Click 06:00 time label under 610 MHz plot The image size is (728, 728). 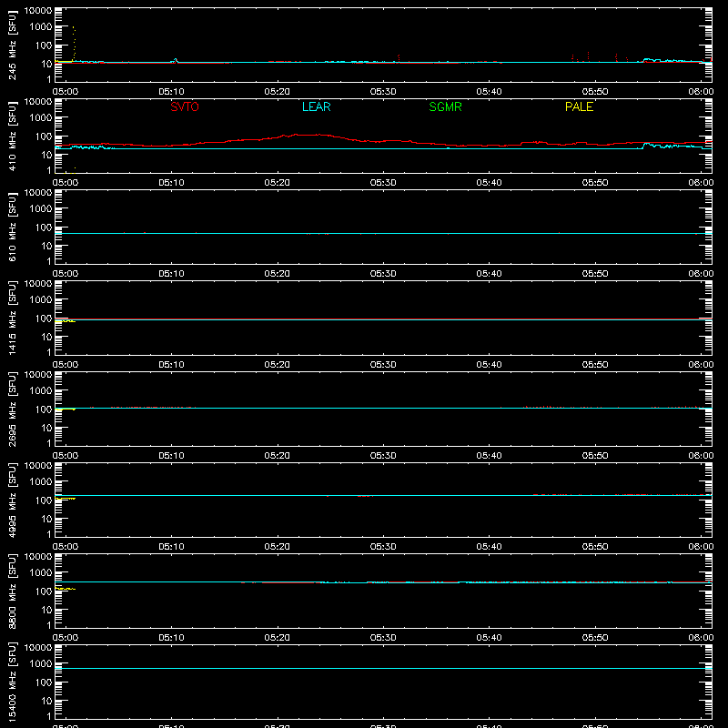[x=701, y=274]
